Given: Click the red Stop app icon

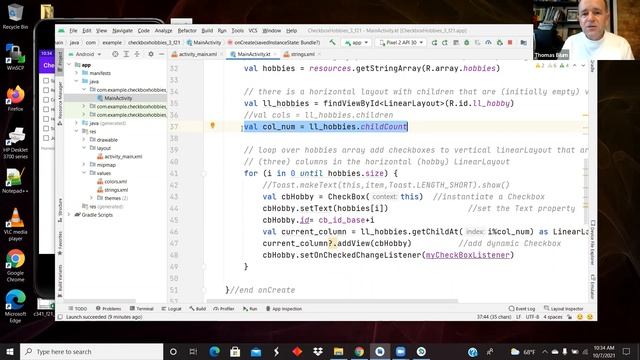Looking at the screenshot, I should point(510,42).
